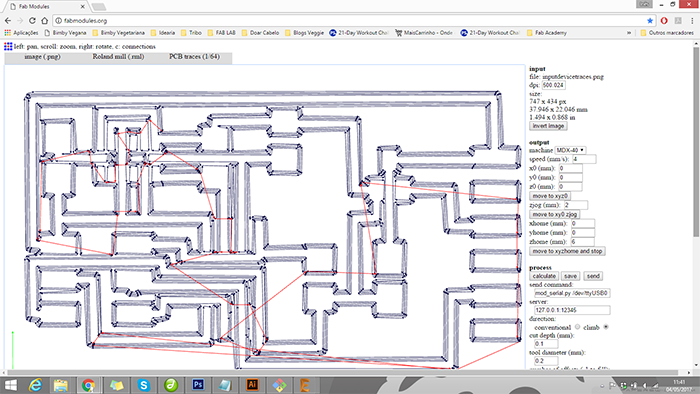Edit the xhome (mm) field
This screenshot has height=394, width=700.
tap(583, 224)
